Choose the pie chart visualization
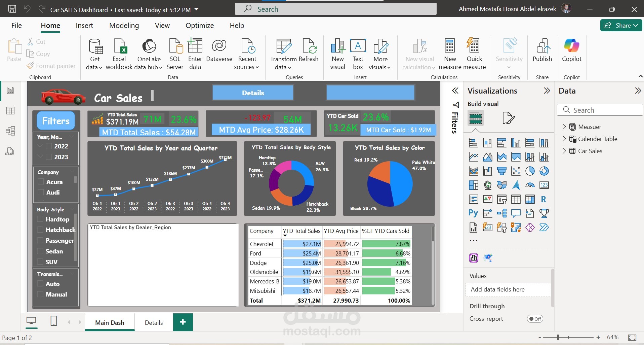The height and width of the screenshot is (345, 644). pyautogui.click(x=530, y=171)
